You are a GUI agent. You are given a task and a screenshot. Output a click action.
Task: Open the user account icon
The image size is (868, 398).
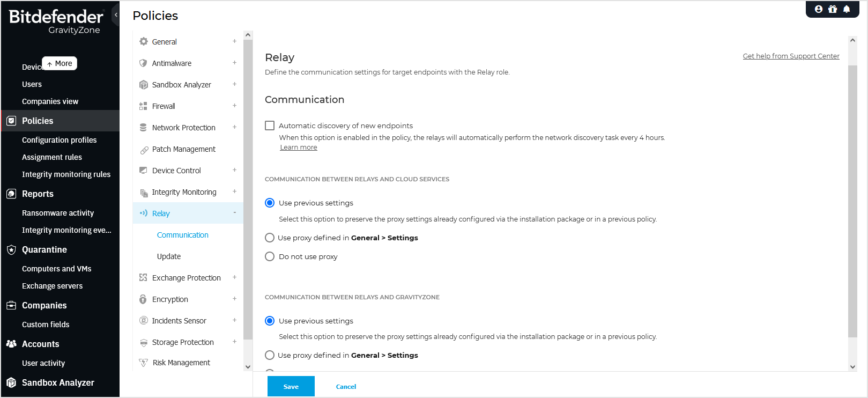click(819, 9)
